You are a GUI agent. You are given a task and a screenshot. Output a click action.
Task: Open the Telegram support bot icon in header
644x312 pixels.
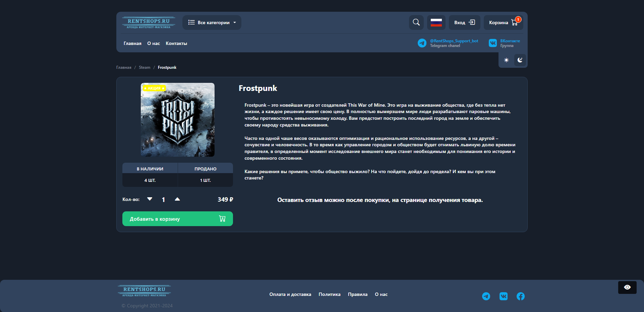coord(422,43)
